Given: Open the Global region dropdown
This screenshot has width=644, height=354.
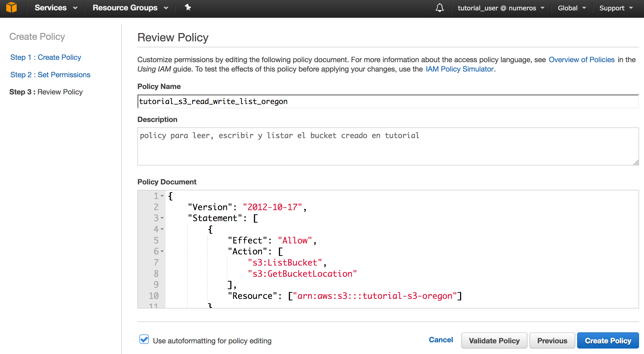Looking at the screenshot, I should pyautogui.click(x=572, y=8).
